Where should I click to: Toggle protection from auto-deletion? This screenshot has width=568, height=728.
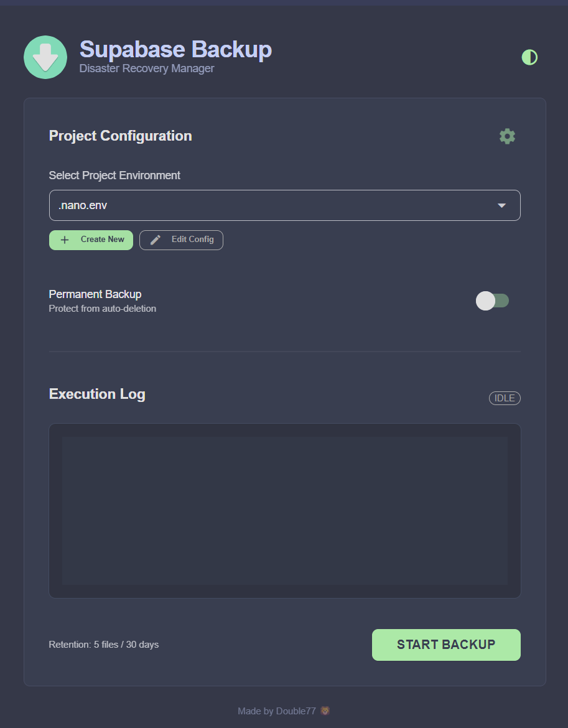(x=493, y=301)
